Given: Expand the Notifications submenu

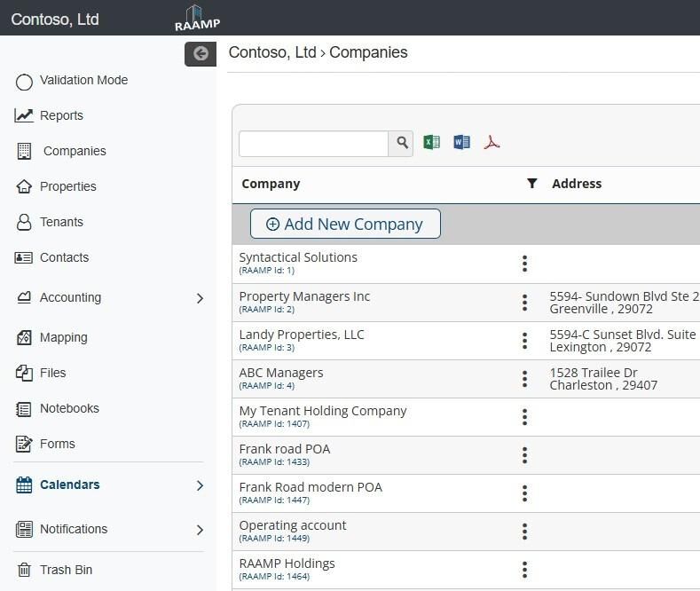Looking at the screenshot, I should coord(200,530).
